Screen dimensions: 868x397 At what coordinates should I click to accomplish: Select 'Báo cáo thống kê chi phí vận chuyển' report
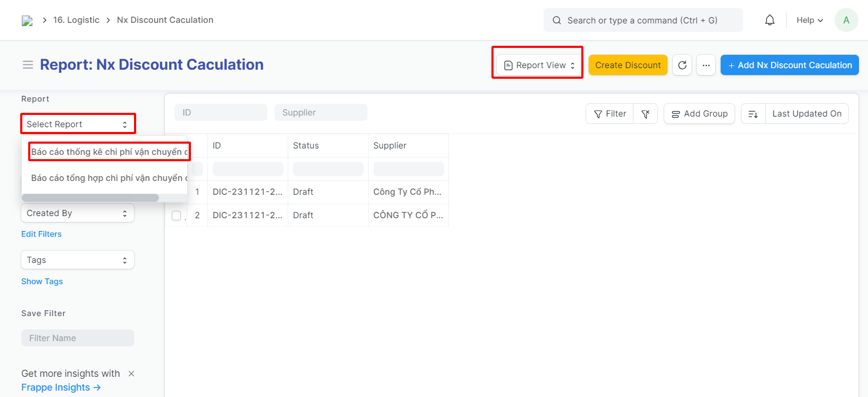point(109,152)
